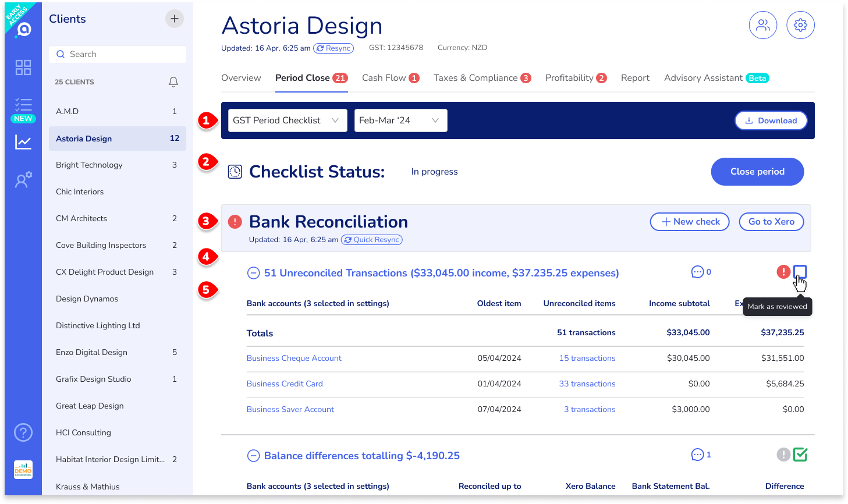Image resolution: width=848 pixels, height=504 pixels.
Task: Open comments on Unreconciled Transactions check
Action: click(697, 272)
